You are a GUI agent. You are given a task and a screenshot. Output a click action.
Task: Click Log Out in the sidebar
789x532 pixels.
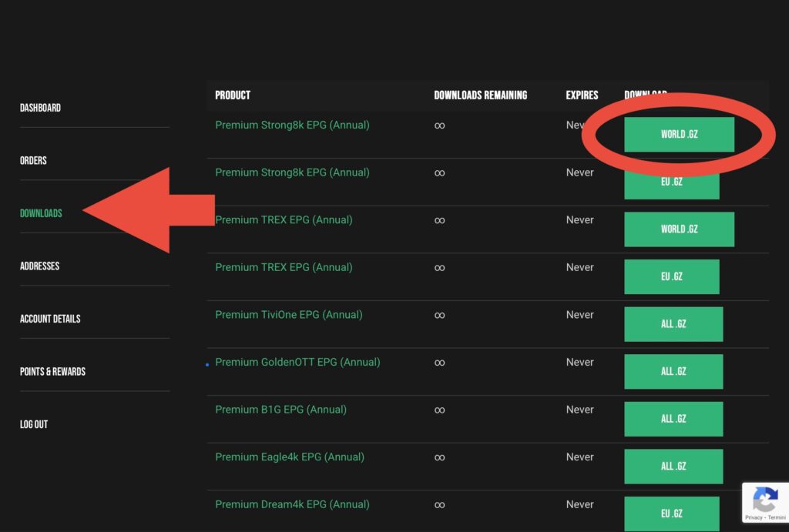click(34, 424)
